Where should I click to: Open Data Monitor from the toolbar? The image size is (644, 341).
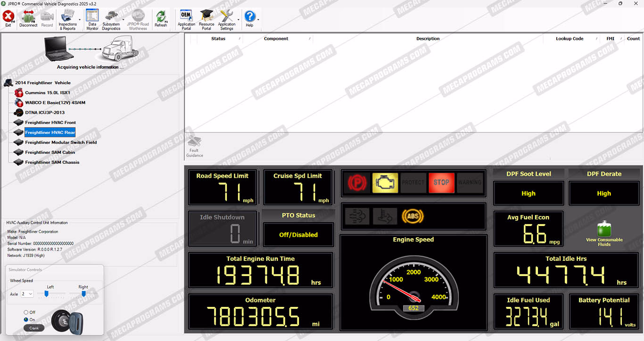point(92,19)
